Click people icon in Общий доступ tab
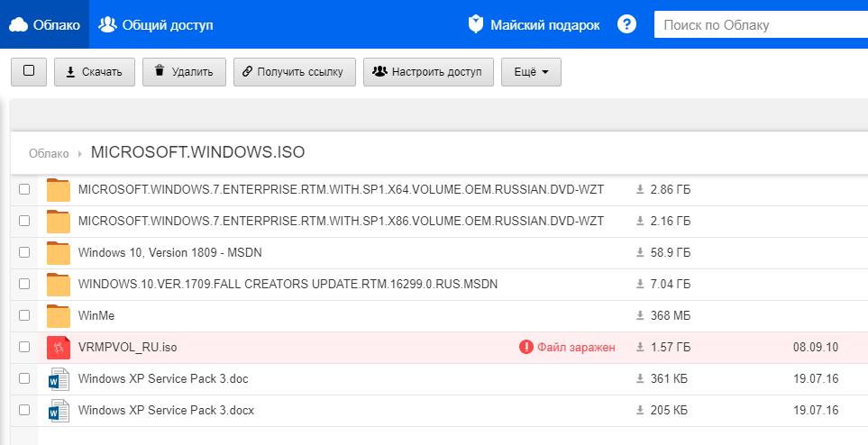Screen dimensions: 868x445 (107, 24)
